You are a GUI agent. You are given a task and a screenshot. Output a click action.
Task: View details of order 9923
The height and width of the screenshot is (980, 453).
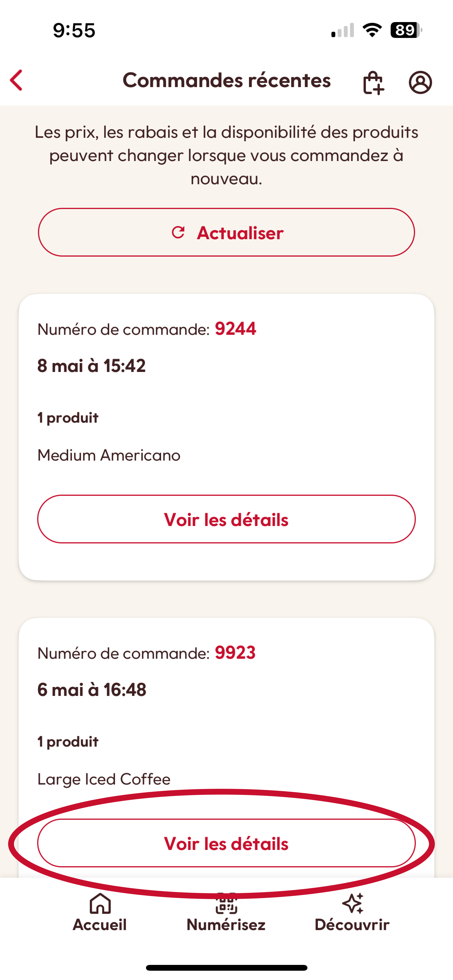pyautogui.click(x=226, y=843)
